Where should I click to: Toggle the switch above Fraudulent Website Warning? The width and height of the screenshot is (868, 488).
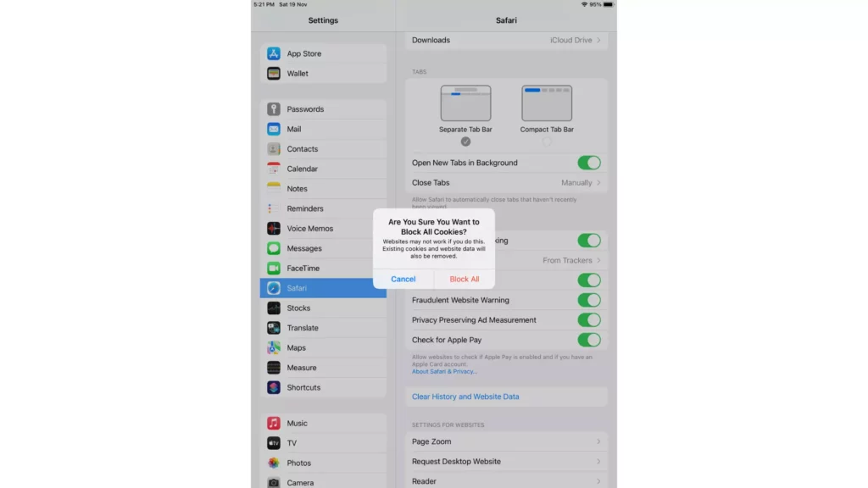coord(589,280)
